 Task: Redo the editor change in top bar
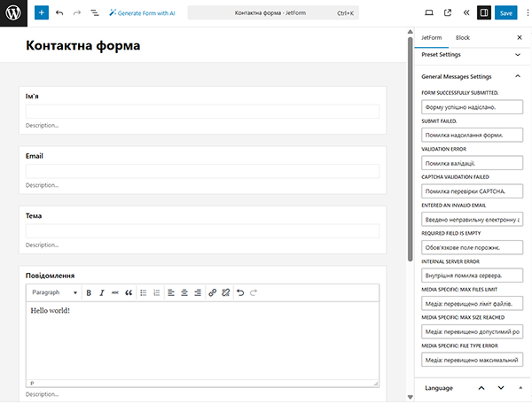77,13
